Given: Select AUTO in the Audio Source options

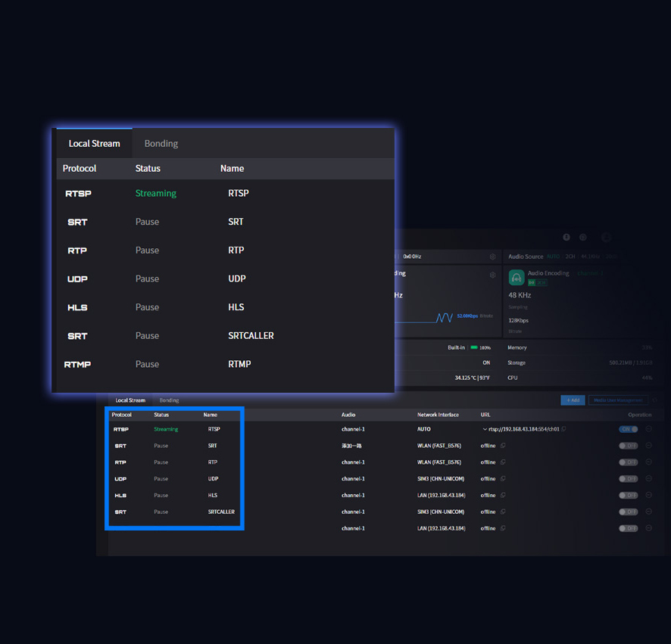Looking at the screenshot, I should (x=553, y=257).
